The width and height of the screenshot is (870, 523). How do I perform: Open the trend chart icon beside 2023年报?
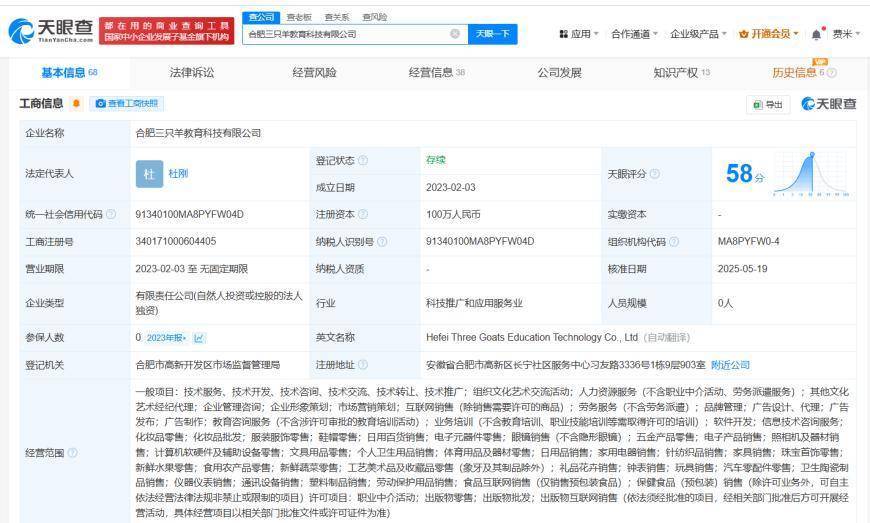tap(199, 337)
